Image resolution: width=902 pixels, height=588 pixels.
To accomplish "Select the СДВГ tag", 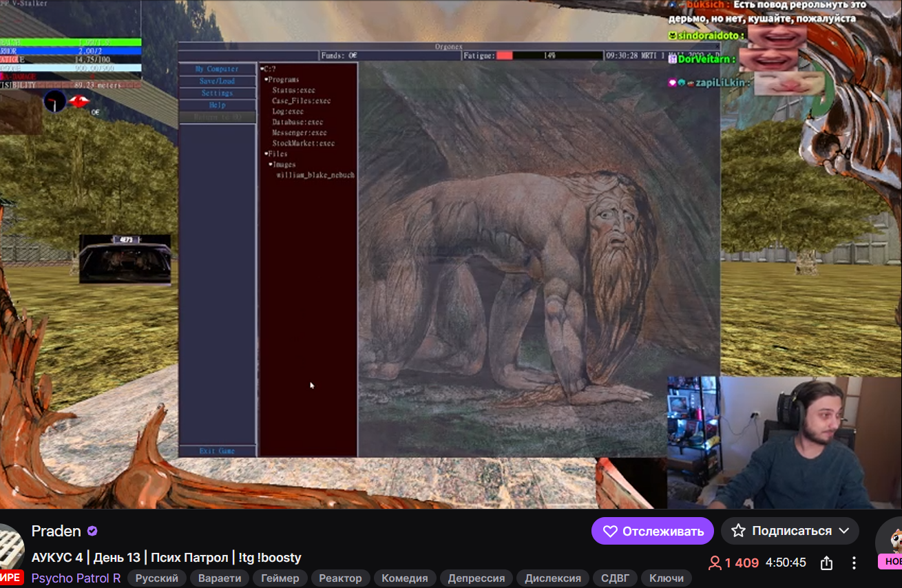I will pyautogui.click(x=615, y=578).
